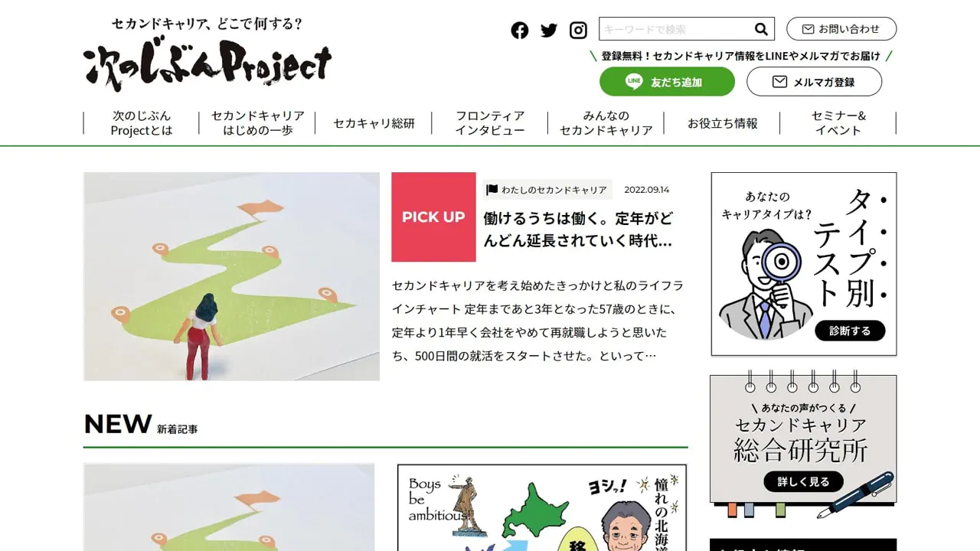Focus the キーワードで検索 search field

pos(675,29)
